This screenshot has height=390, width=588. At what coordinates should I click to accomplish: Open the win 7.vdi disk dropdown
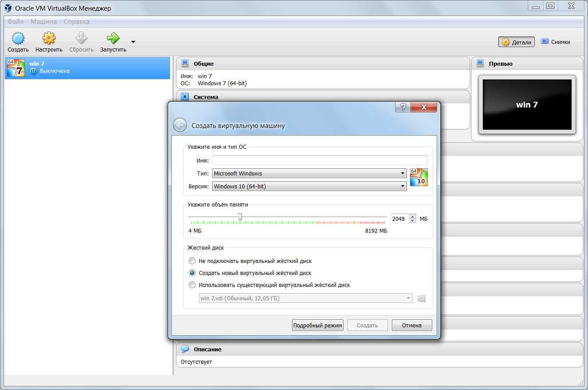coord(305,298)
